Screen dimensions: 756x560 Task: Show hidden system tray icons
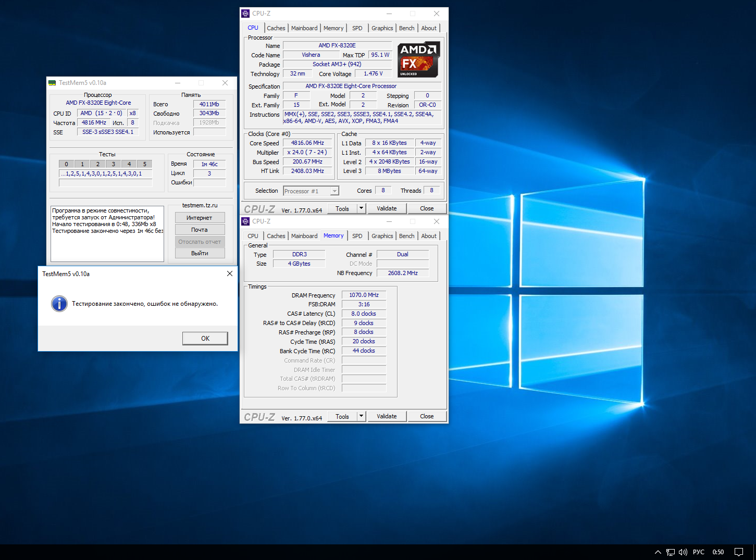[x=658, y=552]
